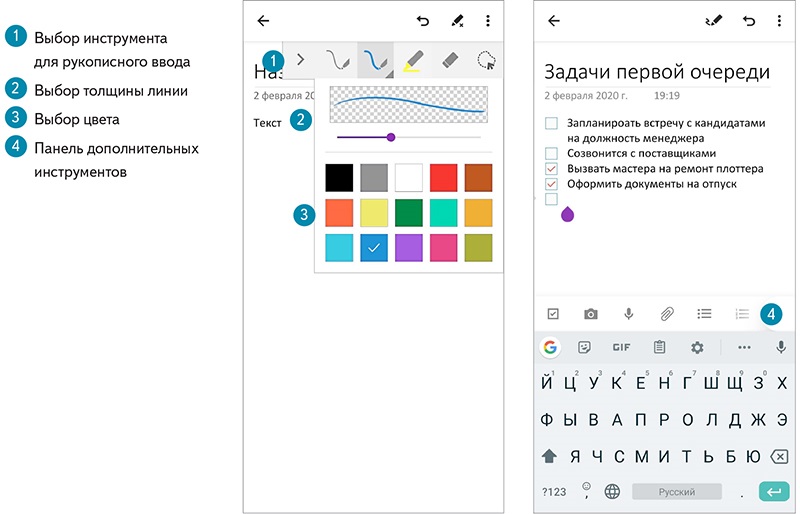This screenshot has height=514, width=800.
Task: Open the GIF panel on the keyboard
Action: click(x=621, y=347)
